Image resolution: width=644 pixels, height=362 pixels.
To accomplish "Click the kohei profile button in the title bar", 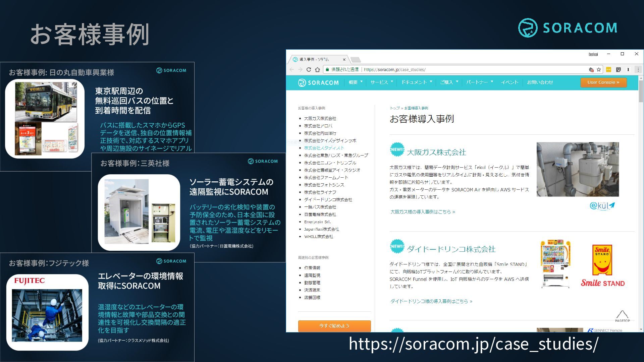I will click(x=593, y=54).
